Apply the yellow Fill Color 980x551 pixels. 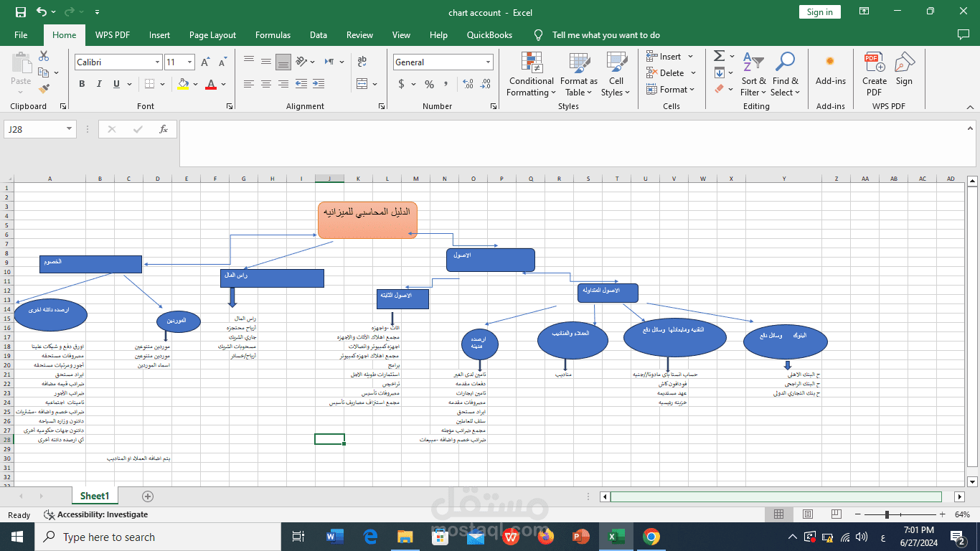point(183,84)
